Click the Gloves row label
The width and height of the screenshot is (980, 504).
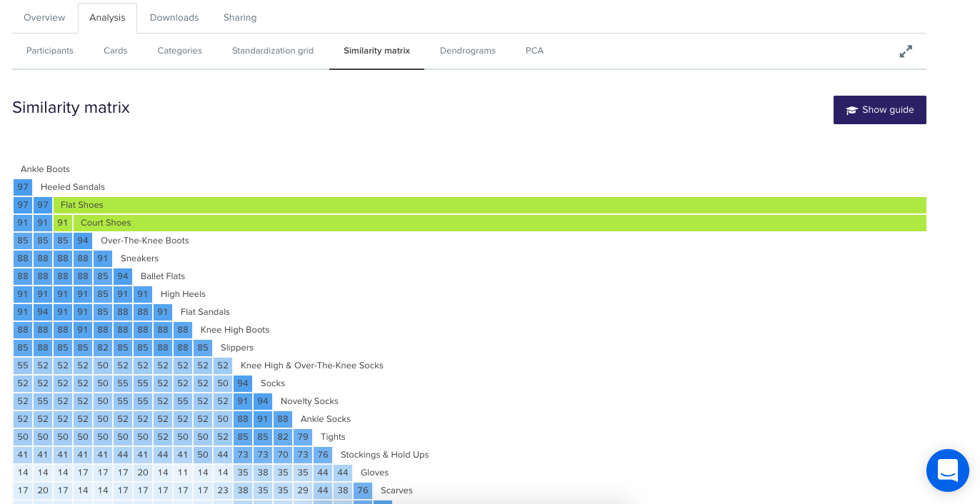pyautogui.click(x=375, y=473)
